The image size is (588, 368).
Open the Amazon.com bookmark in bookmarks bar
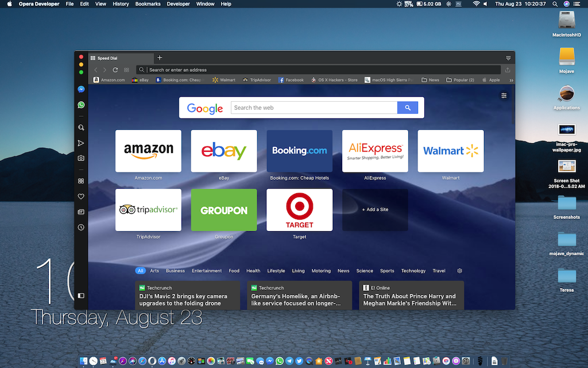109,80
